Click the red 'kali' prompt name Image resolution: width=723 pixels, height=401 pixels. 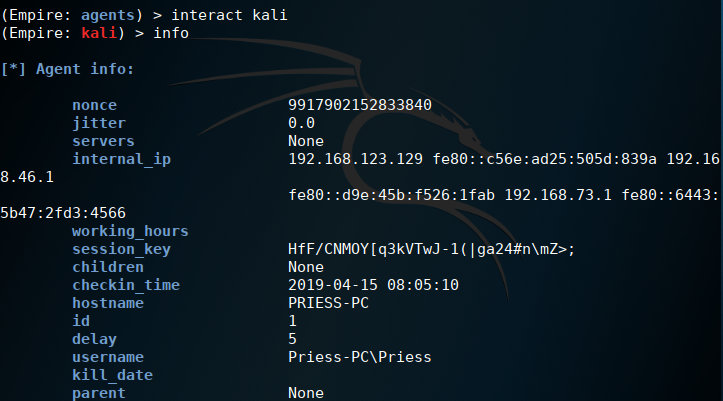click(x=99, y=33)
